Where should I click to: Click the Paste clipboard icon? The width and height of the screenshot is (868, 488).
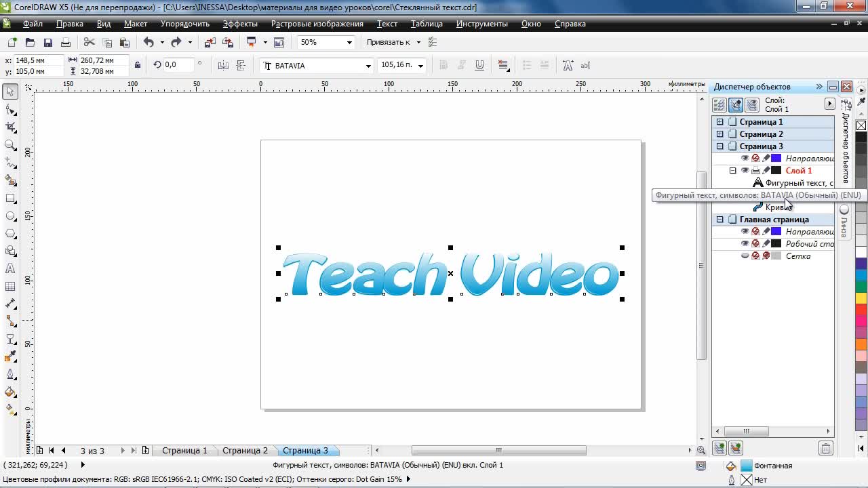(x=124, y=42)
